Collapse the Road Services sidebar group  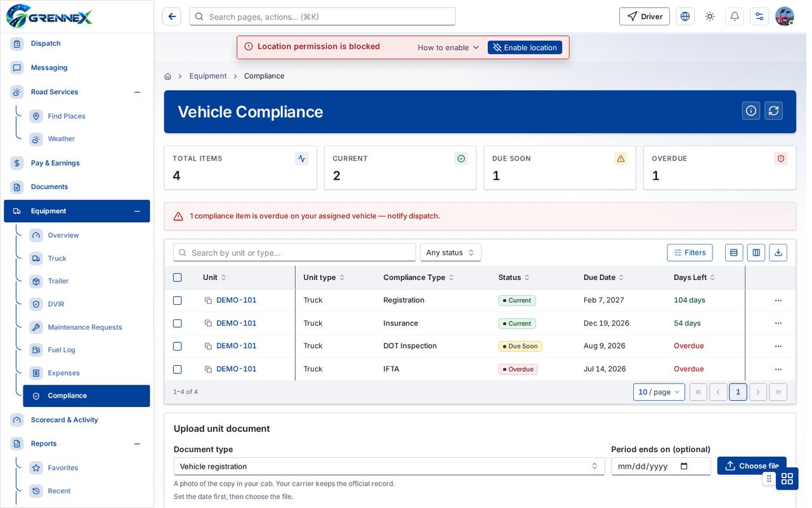[137, 92]
